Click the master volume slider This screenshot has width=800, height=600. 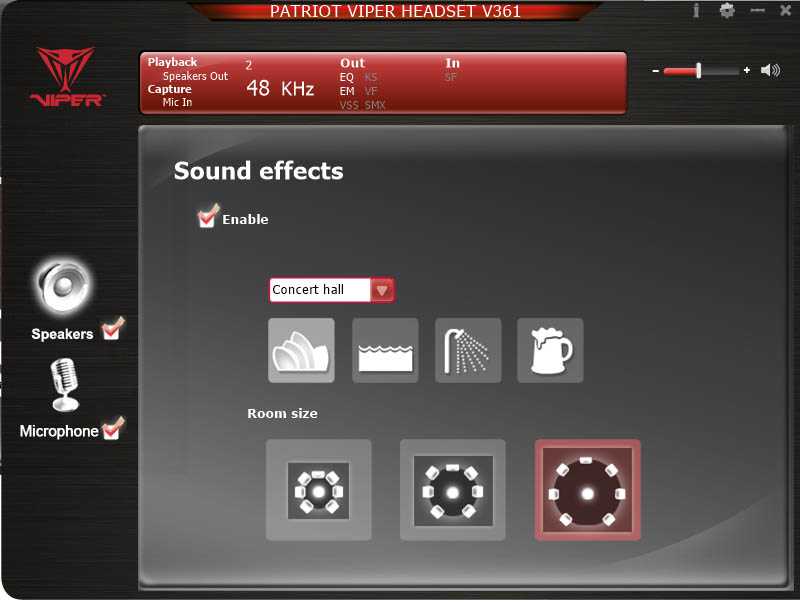(x=701, y=70)
